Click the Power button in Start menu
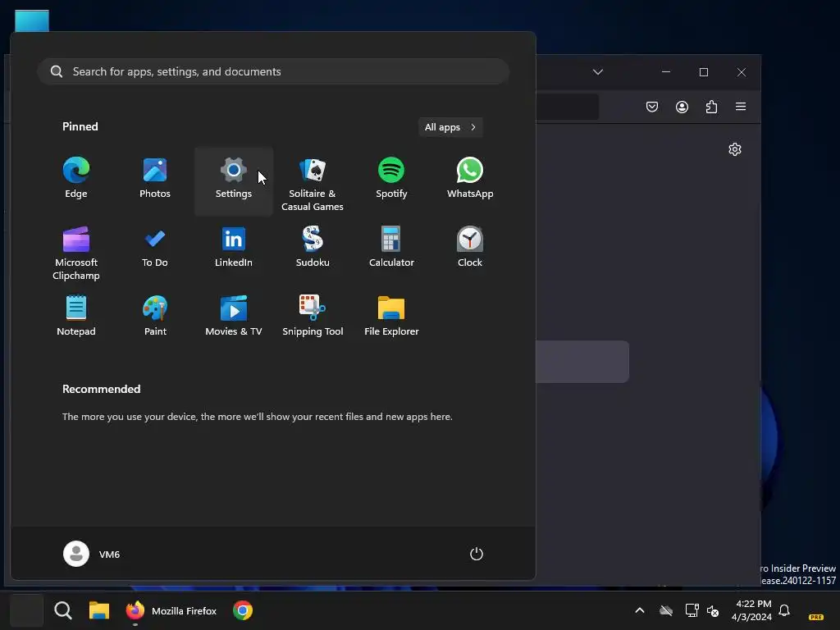The height and width of the screenshot is (630, 840). [477, 554]
